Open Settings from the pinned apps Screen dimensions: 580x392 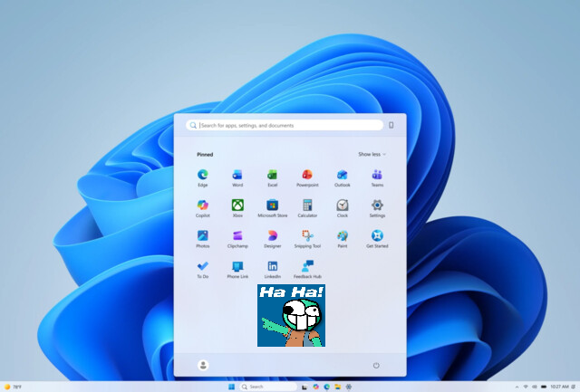[x=377, y=208]
